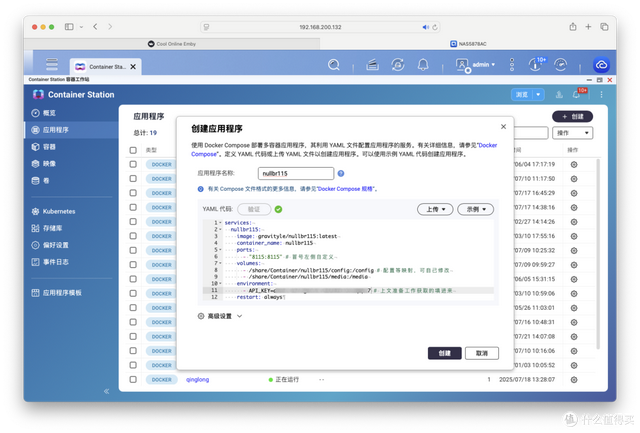Open the gear action for qinglong row

click(x=574, y=380)
